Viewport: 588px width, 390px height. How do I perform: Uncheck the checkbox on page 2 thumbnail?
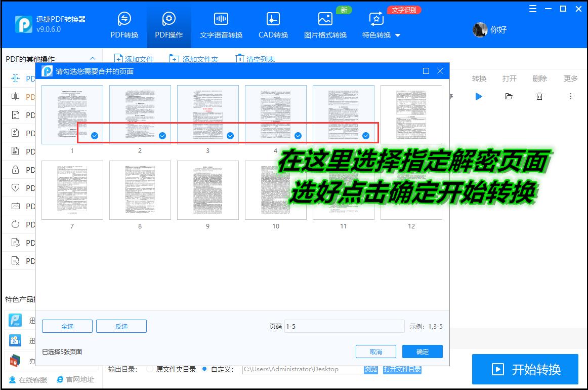[162, 135]
